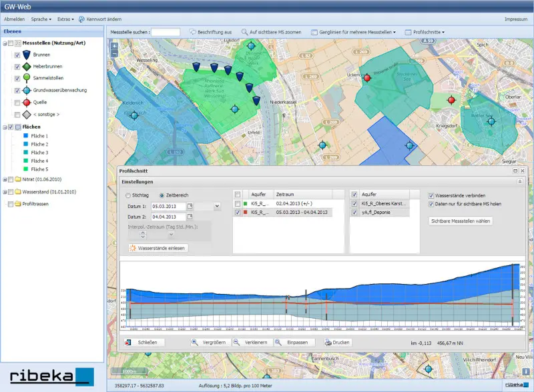Enable the Quelle layer checkbox

tap(17, 103)
